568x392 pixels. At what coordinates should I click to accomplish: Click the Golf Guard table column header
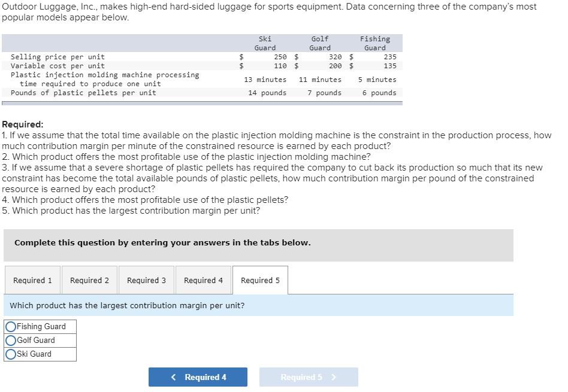coord(320,43)
